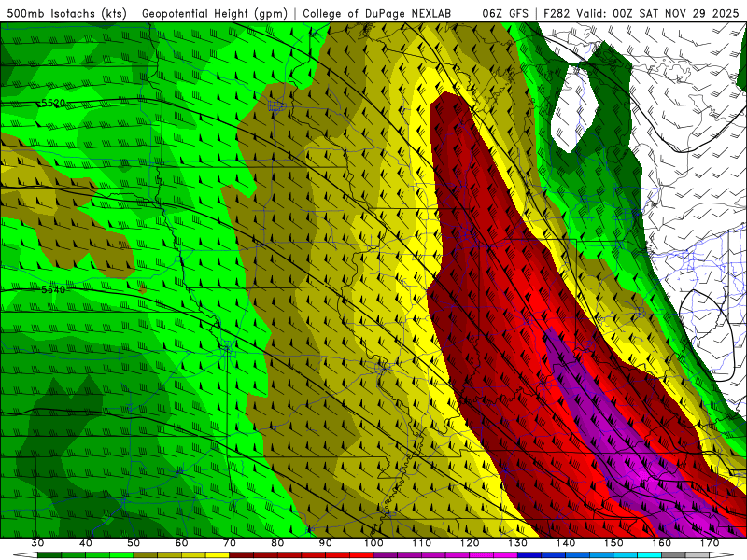747x560 pixels.
Task: Click the 130 label on color scale
Action: pos(518,543)
